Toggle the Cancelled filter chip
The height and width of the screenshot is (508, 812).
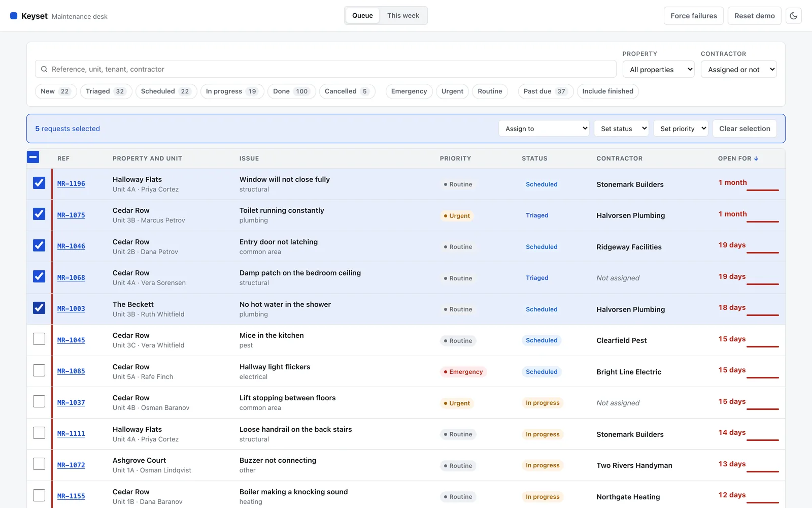tap(347, 91)
